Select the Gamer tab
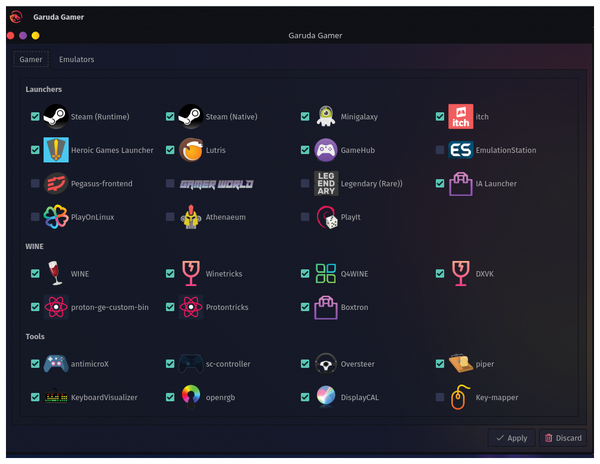 click(x=31, y=59)
